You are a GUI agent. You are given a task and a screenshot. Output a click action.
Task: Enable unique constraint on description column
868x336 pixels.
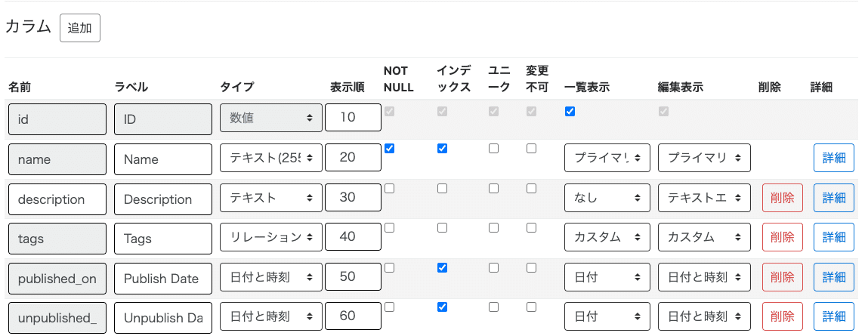coord(493,188)
